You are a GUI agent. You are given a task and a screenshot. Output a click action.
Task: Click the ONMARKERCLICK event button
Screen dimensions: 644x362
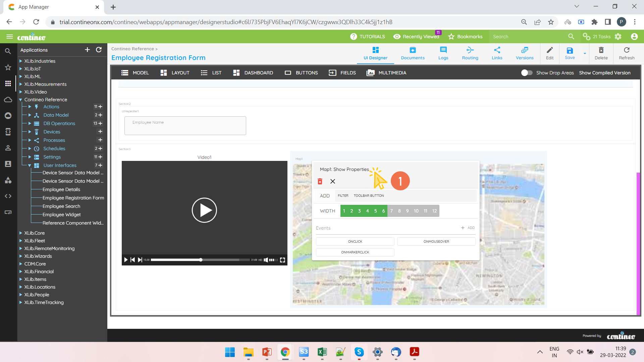tap(355, 252)
